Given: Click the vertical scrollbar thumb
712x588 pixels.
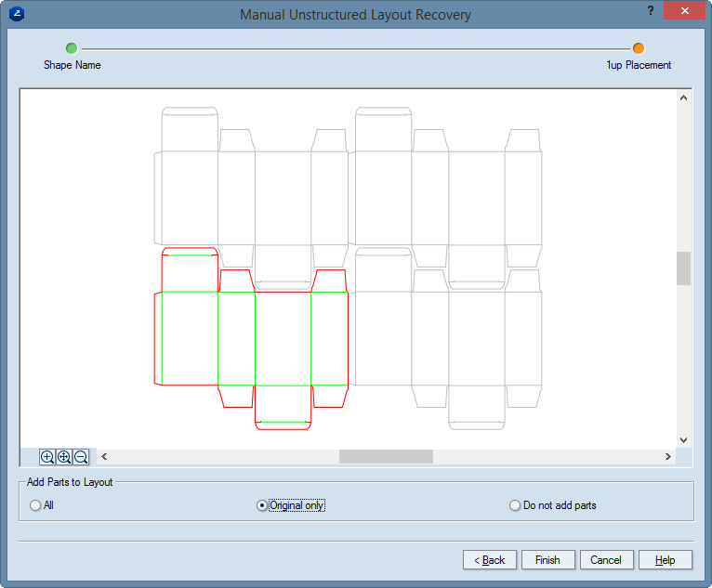Looking at the screenshot, I should pyautogui.click(x=683, y=268).
